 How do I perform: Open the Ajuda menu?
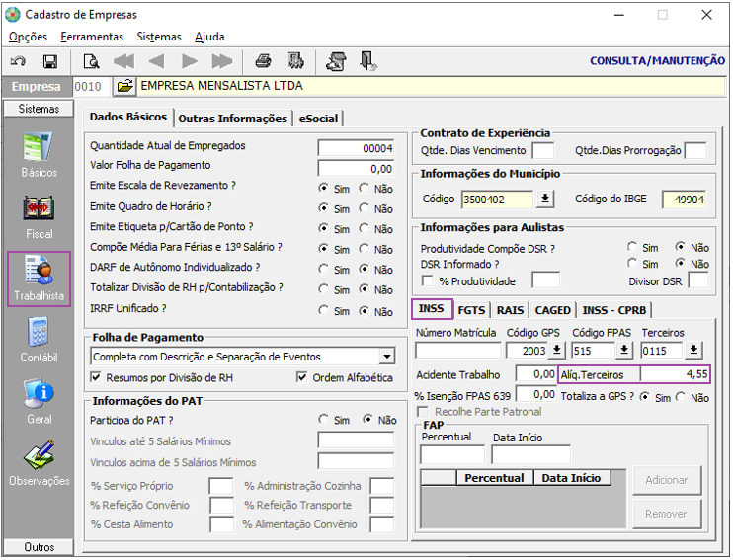tap(209, 37)
